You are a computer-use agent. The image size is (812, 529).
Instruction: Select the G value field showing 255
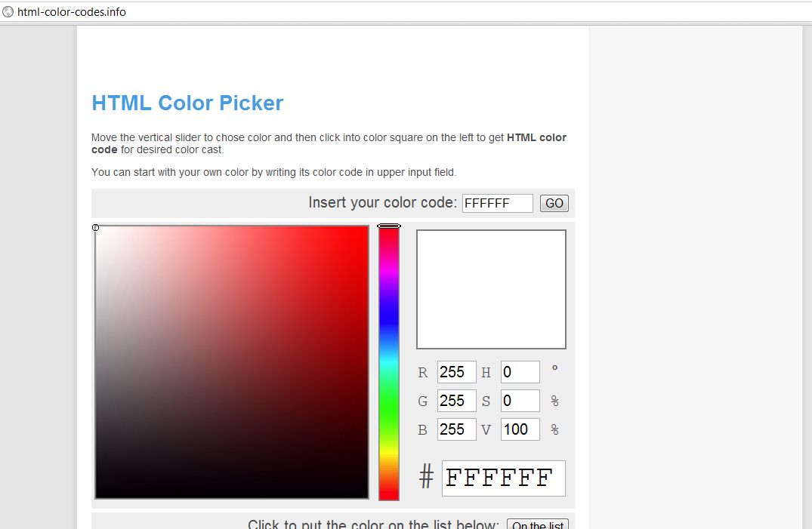pos(456,401)
